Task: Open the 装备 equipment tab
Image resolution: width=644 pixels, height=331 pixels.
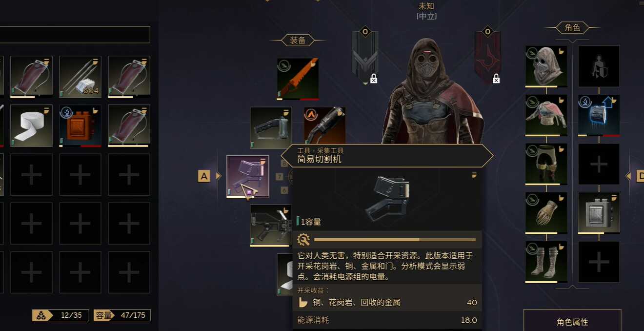Action: 298,41
